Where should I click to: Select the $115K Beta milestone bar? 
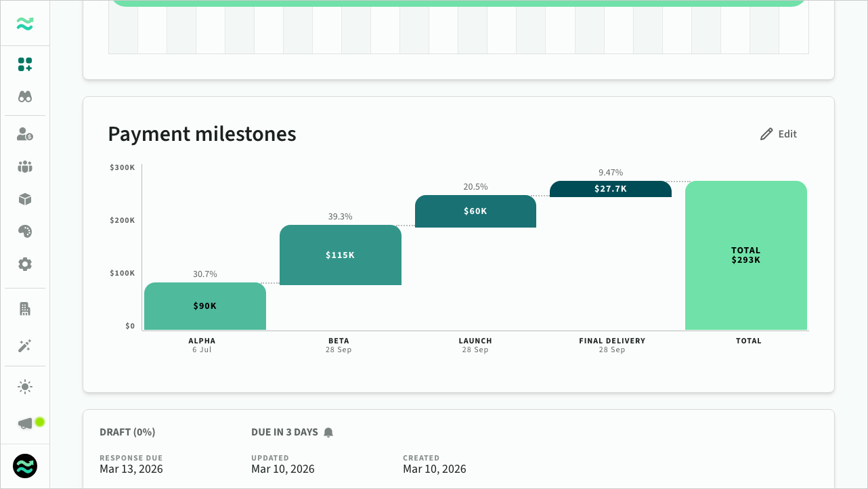341,255
